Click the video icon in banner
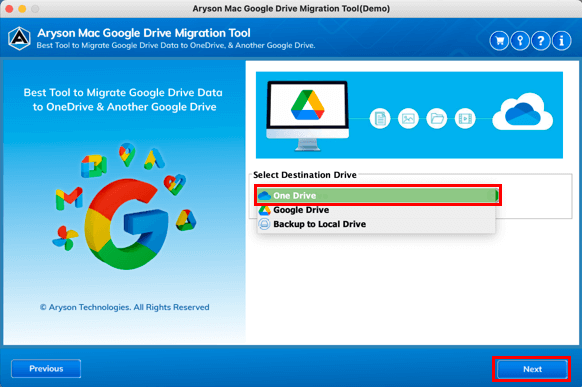This screenshot has height=387, width=582. pyautogui.click(x=465, y=119)
